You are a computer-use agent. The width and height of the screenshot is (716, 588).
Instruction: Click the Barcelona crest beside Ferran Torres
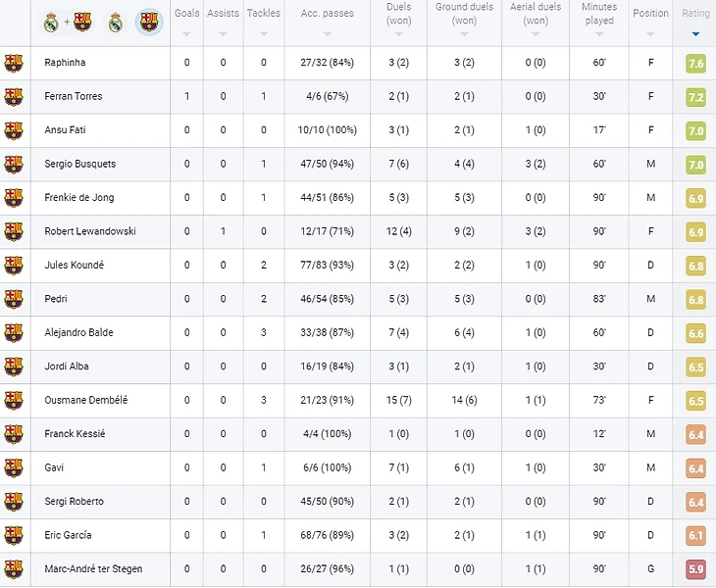point(14,96)
